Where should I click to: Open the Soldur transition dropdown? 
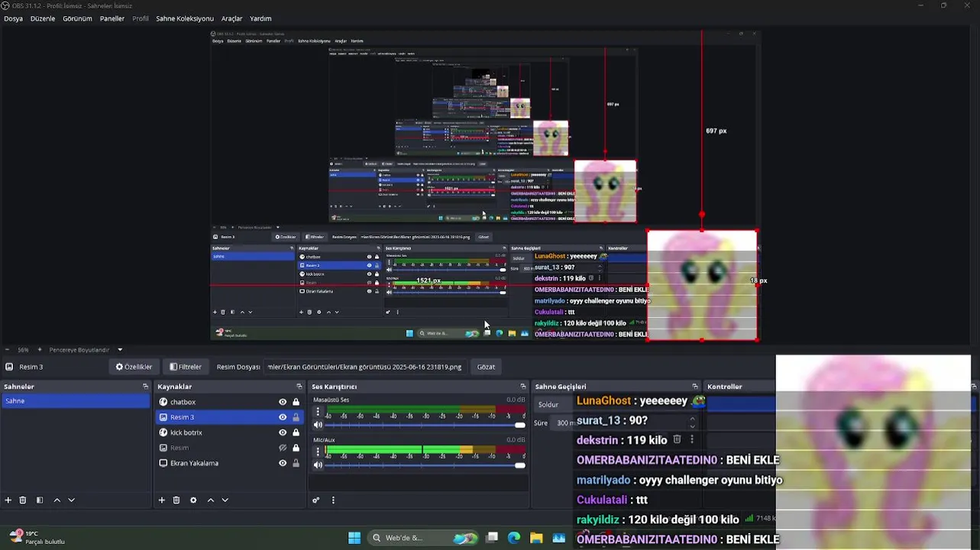pyautogui.click(x=555, y=405)
